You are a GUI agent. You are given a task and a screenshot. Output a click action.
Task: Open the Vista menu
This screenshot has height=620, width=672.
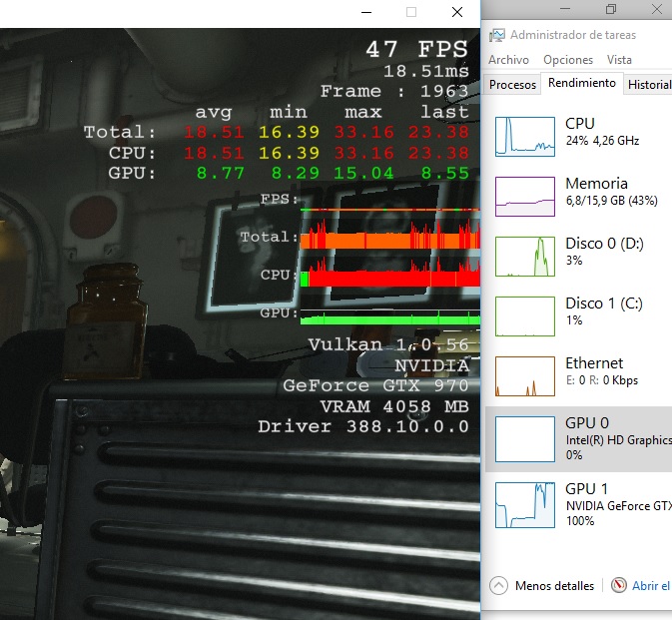(619, 60)
